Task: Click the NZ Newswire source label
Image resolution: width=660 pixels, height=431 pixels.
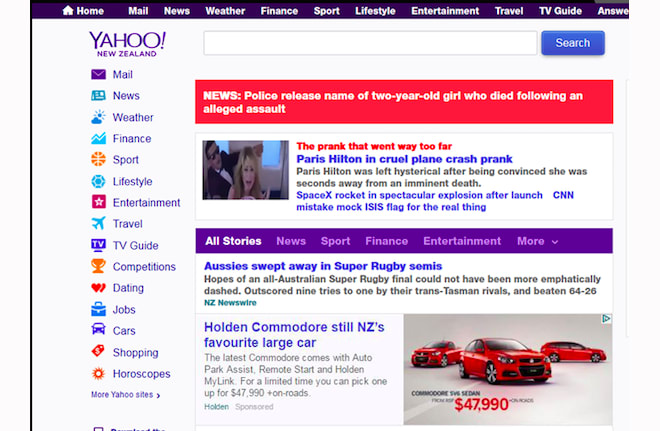Action: tap(230, 303)
